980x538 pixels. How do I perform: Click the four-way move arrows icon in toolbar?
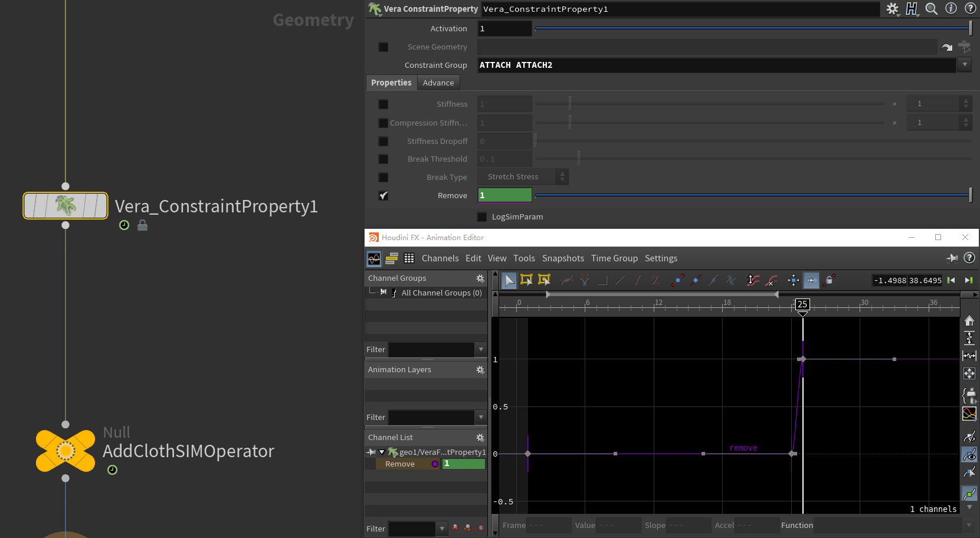794,280
